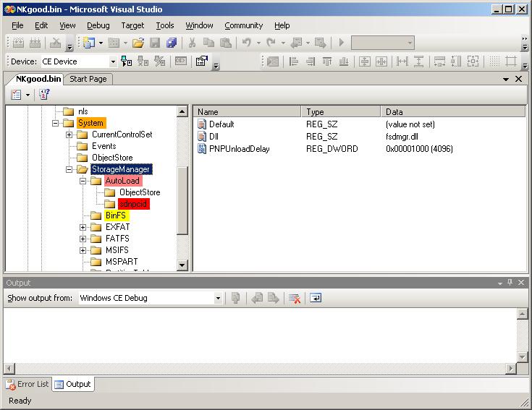Expand the CurrentControlSet node
The width and height of the screenshot is (532, 410).
pyautogui.click(x=69, y=134)
